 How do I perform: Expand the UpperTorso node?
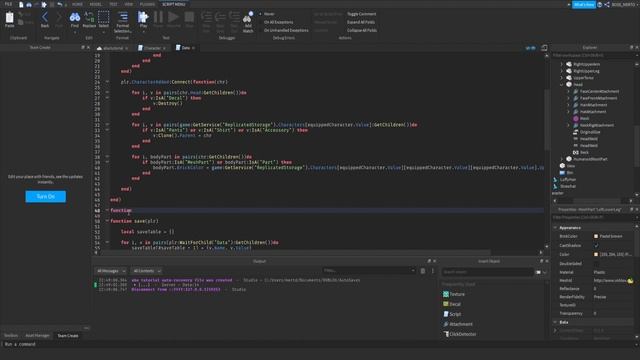point(562,78)
